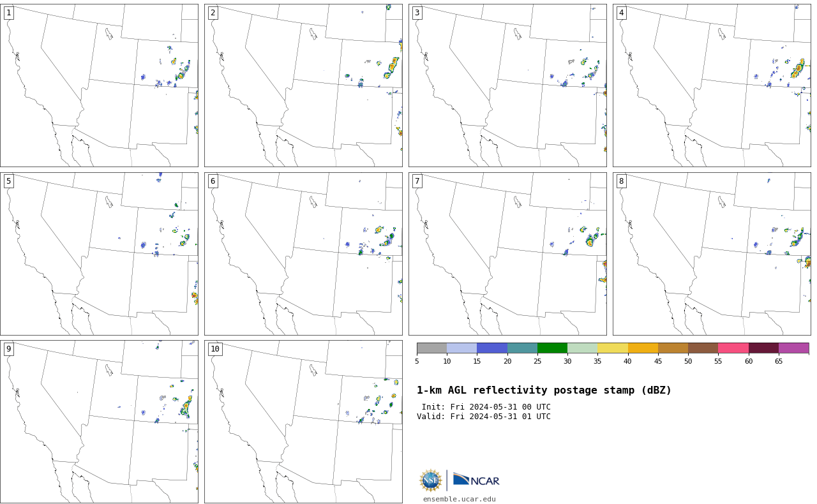Click the number label box '7'
The image size is (817, 504).
417,181
